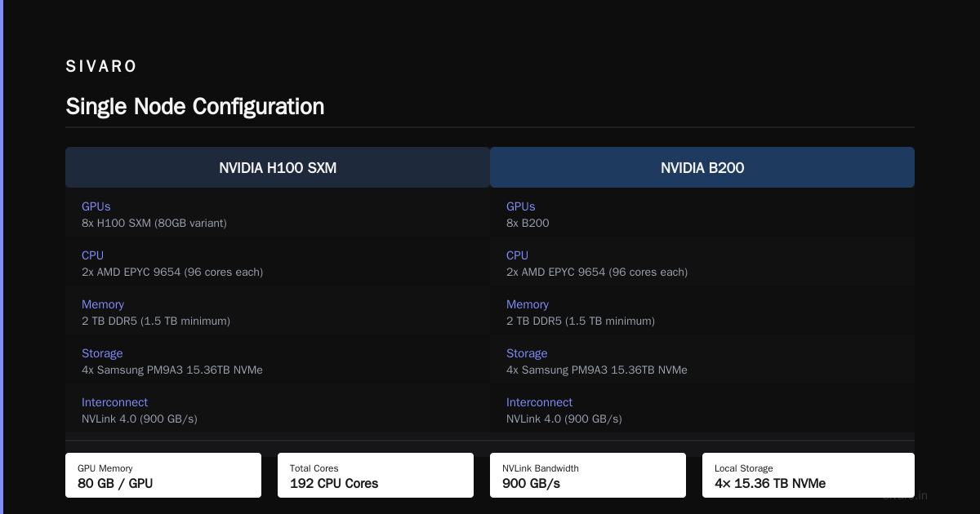Click Storage label in the B200 column
Screen dimensions: 980x514
[527, 353]
